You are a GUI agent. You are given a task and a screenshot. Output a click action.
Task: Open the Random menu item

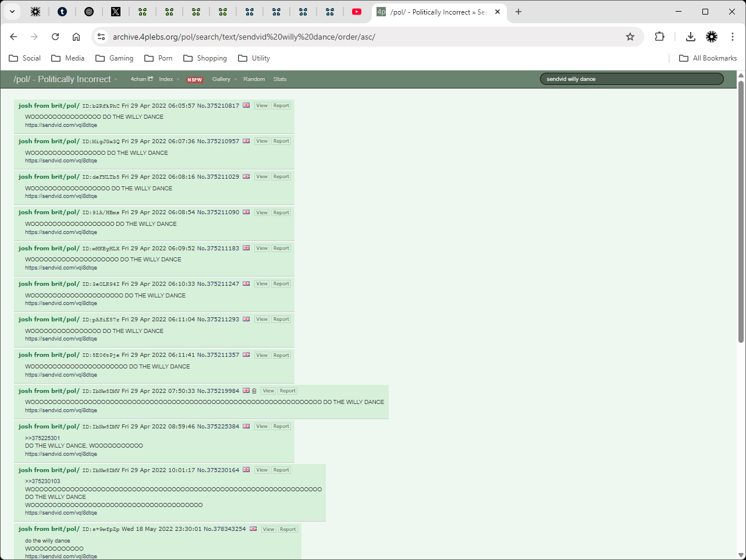coord(254,79)
